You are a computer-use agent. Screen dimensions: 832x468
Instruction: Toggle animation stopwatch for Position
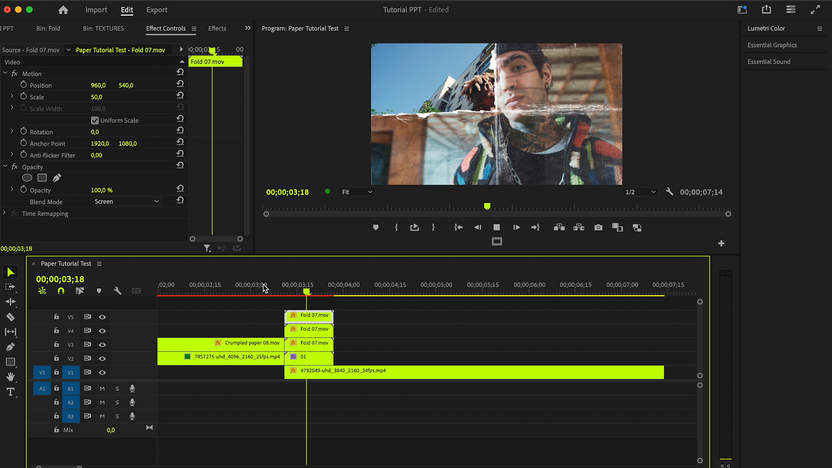[23, 85]
